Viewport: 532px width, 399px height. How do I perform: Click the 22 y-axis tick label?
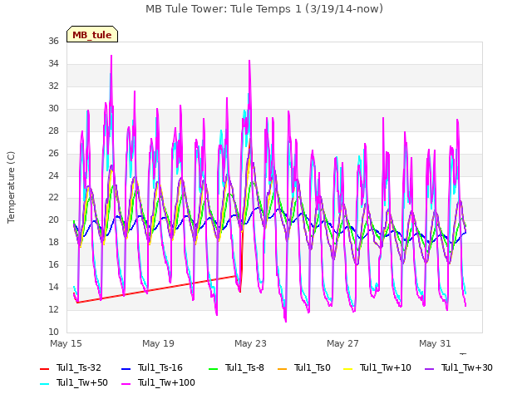tap(53, 198)
